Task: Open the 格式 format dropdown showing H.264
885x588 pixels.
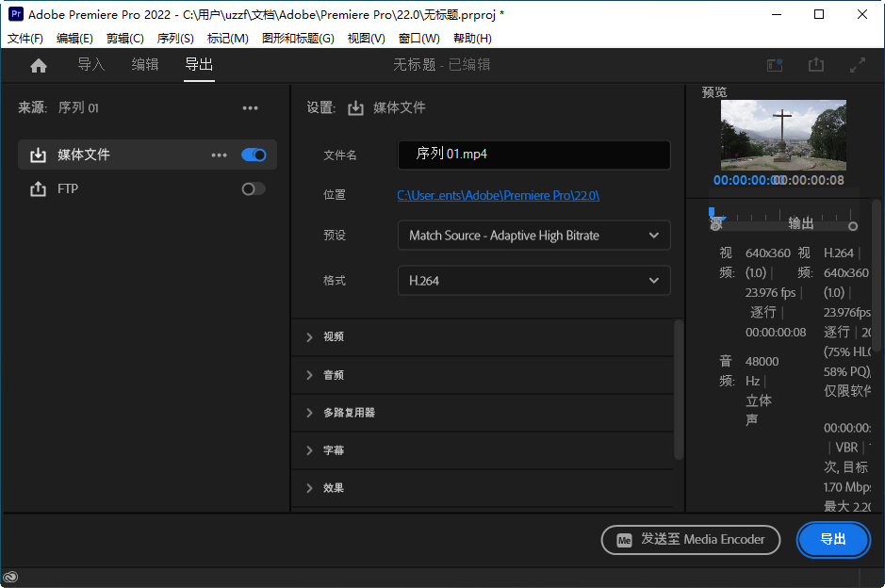Action: [533, 280]
